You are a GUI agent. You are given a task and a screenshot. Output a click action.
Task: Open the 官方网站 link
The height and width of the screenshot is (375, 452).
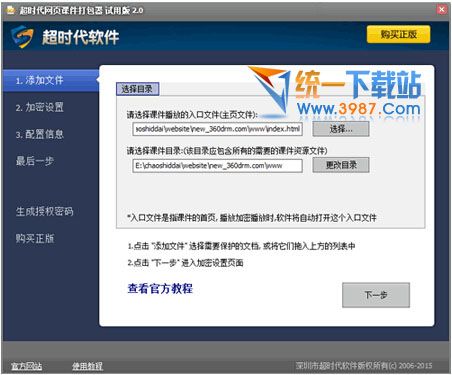tap(26, 366)
